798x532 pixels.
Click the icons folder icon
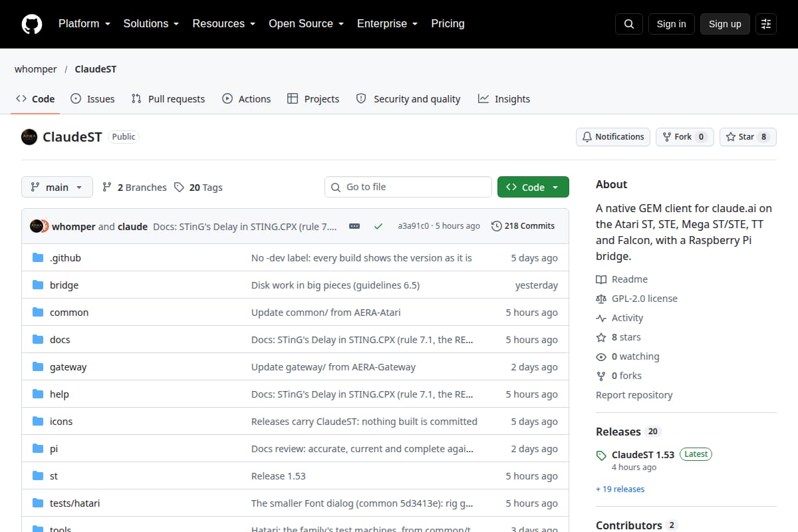[x=38, y=422]
